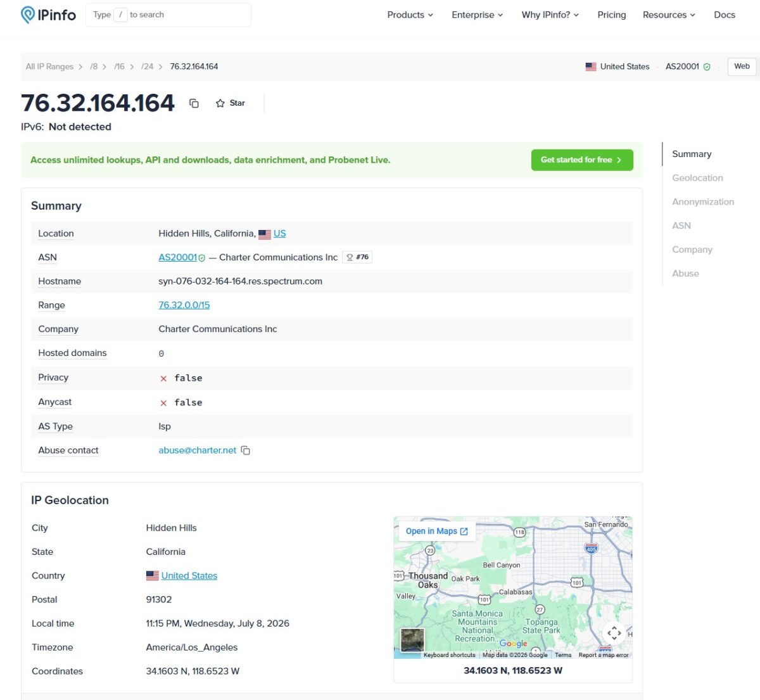This screenshot has height=700, width=760.
Task: Click the #76 rank trophy badge
Action: pos(357,257)
